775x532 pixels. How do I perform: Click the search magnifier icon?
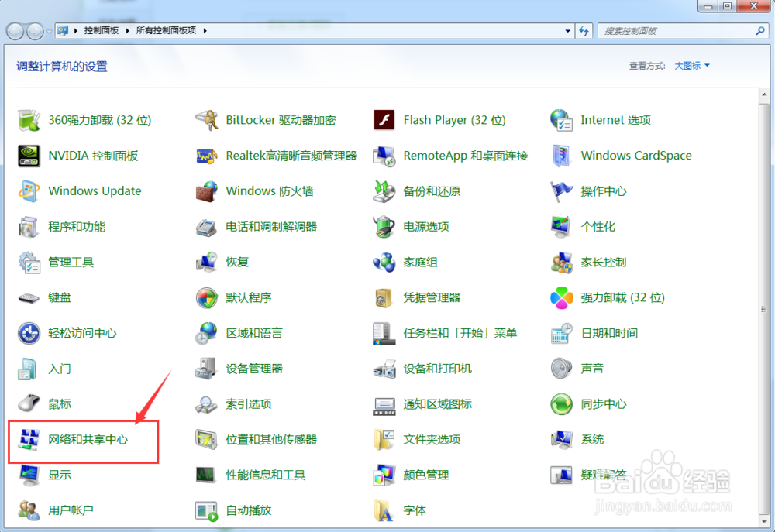[x=760, y=31]
